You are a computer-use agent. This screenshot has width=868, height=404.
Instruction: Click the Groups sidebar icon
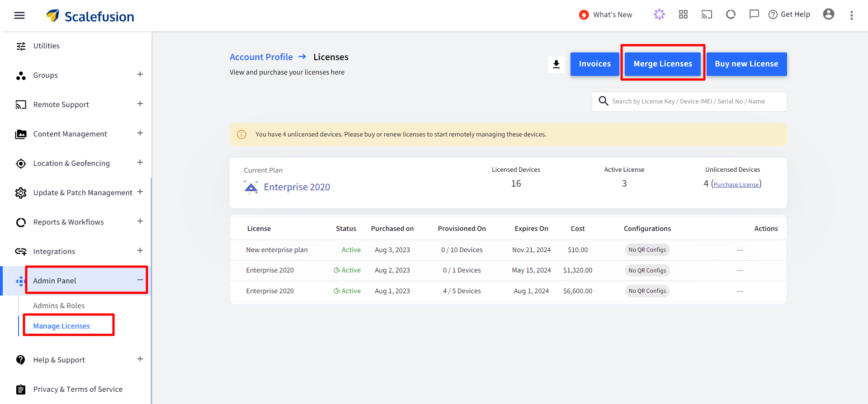click(x=21, y=75)
